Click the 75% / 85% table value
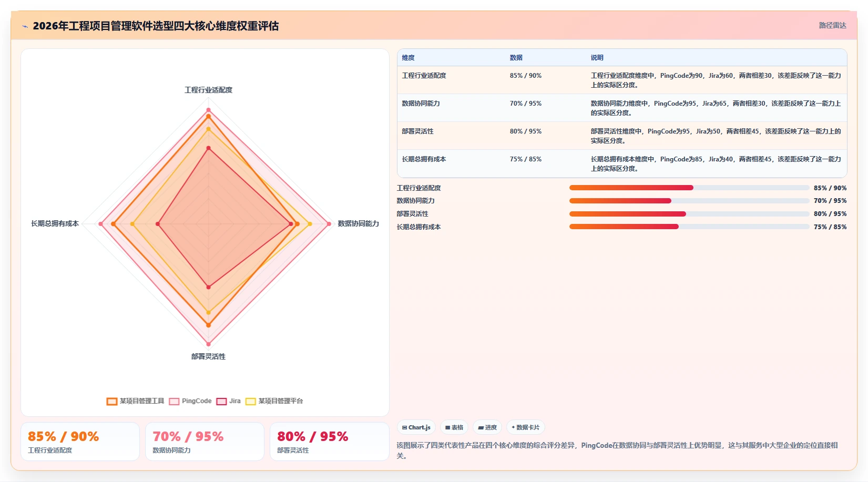 click(525, 159)
